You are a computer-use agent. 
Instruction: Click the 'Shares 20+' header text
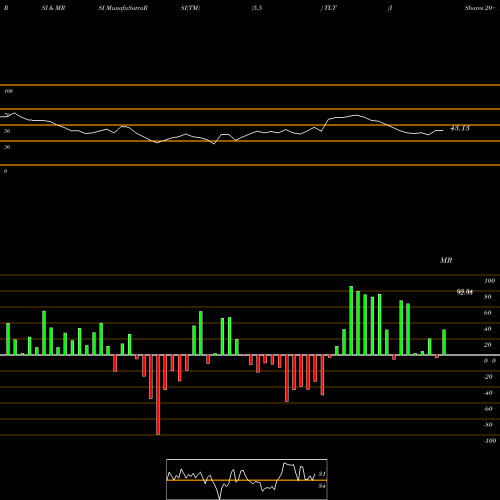pos(480,8)
